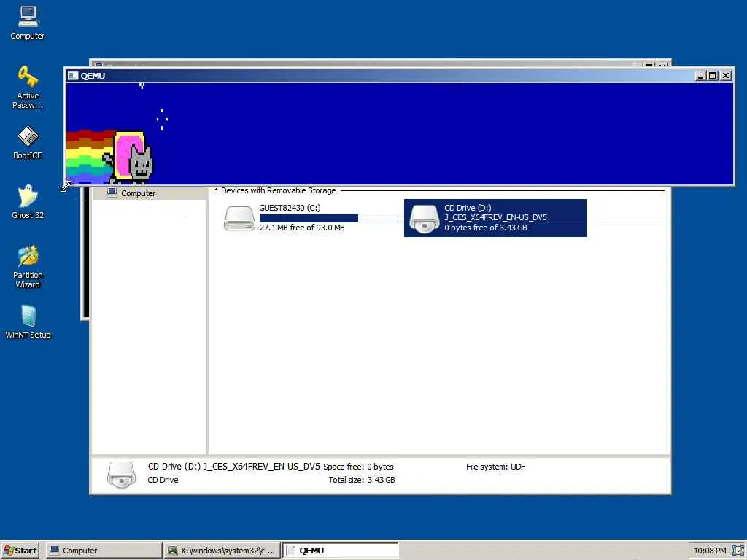Click "Total size: 3.43 GB" text
The height and width of the screenshot is (560, 747).
[x=362, y=480]
